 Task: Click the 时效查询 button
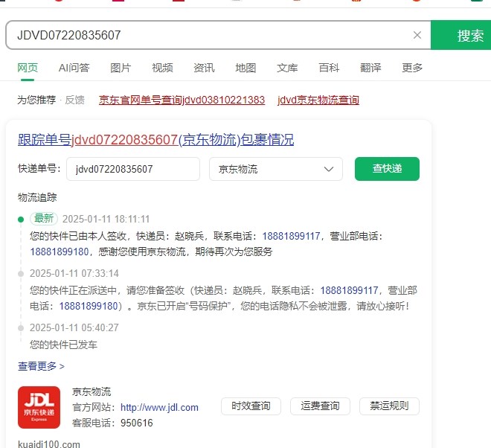(x=251, y=406)
